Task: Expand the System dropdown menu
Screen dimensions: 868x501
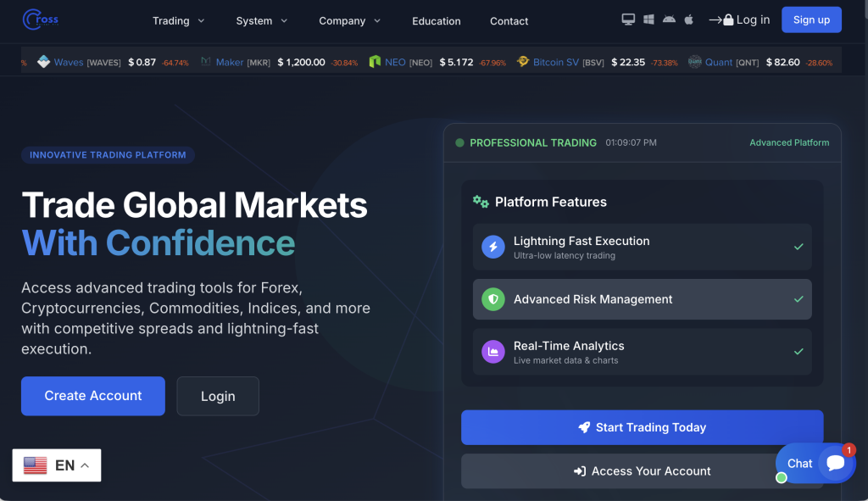Action: coord(262,21)
